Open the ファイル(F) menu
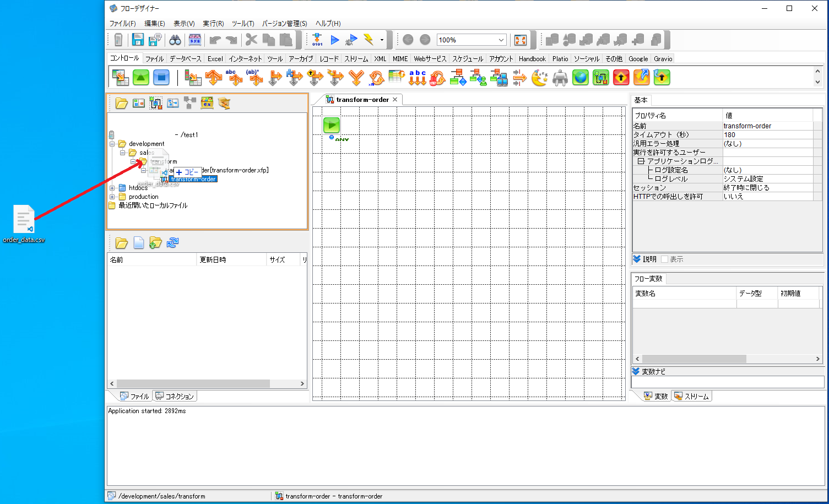Image resolution: width=829 pixels, height=504 pixels. tap(122, 23)
